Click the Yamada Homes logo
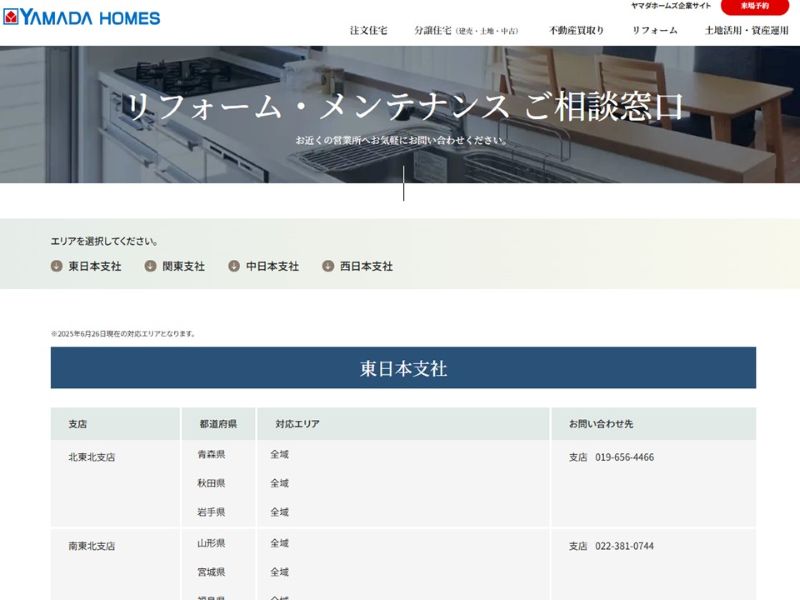Viewport: 800px width, 600px height. [x=81, y=17]
